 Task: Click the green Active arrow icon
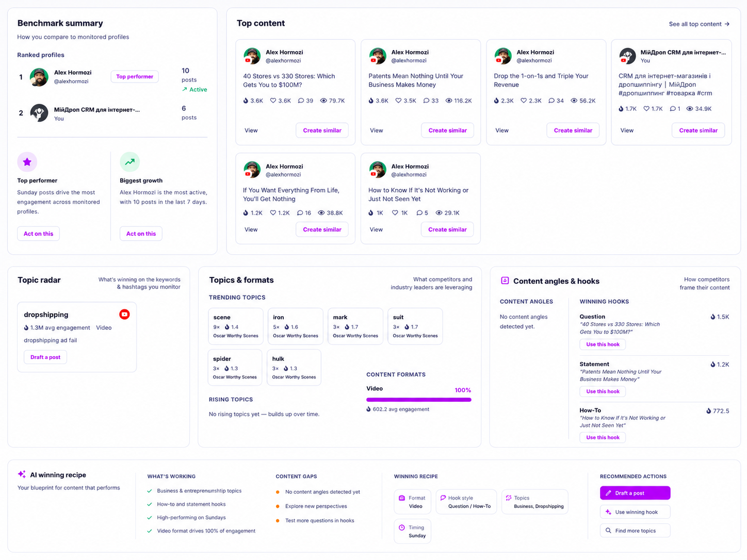tap(185, 89)
